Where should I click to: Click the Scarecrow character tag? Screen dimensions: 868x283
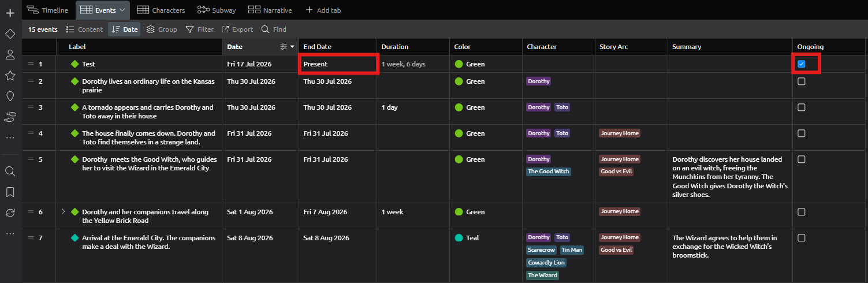541,250
